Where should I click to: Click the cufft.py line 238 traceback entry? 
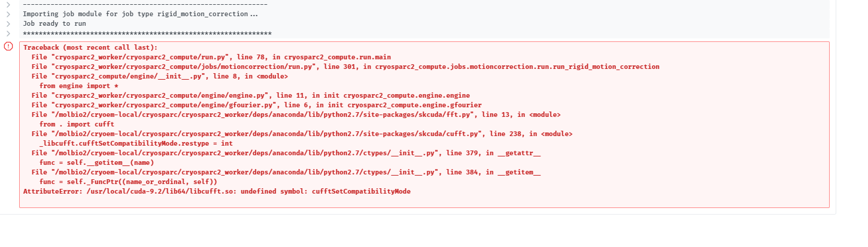(302, 134)
